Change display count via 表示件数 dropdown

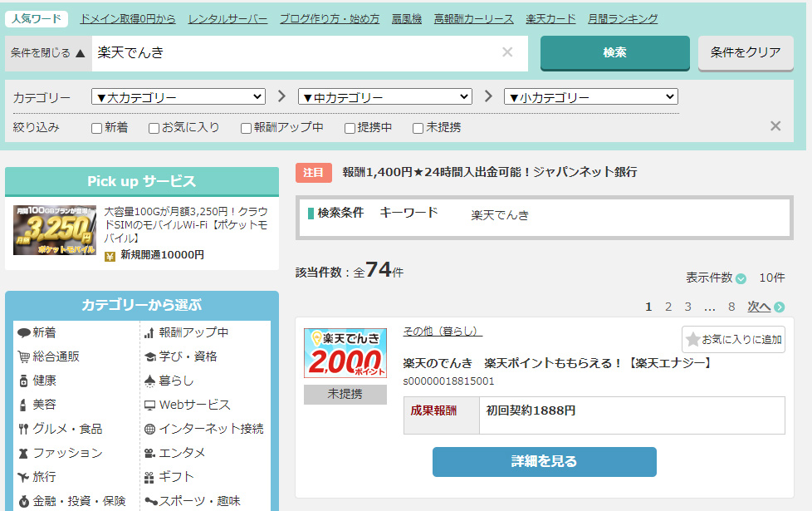click(x=741, y=278)
